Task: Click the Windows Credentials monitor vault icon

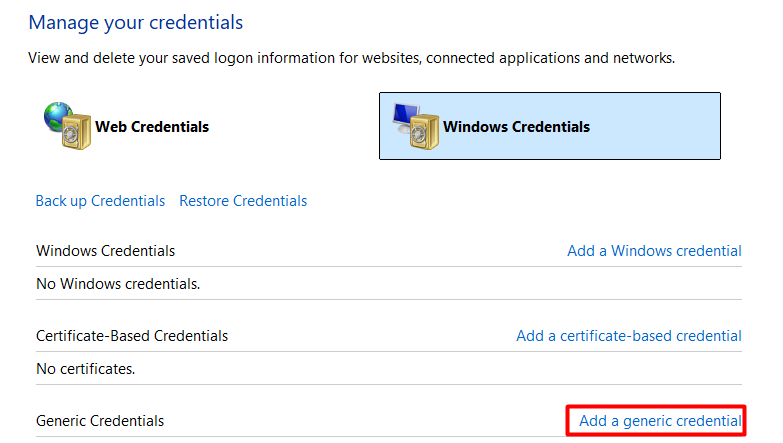Action: 415,126
